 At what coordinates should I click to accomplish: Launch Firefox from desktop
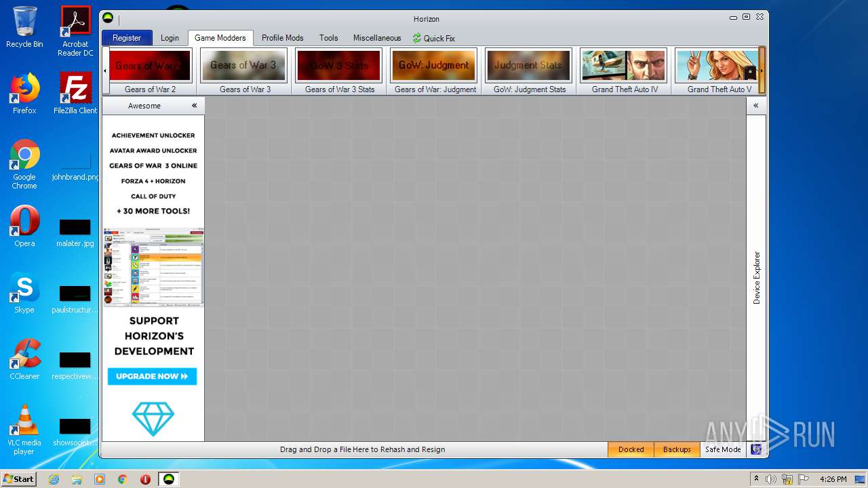pos(24,94)
